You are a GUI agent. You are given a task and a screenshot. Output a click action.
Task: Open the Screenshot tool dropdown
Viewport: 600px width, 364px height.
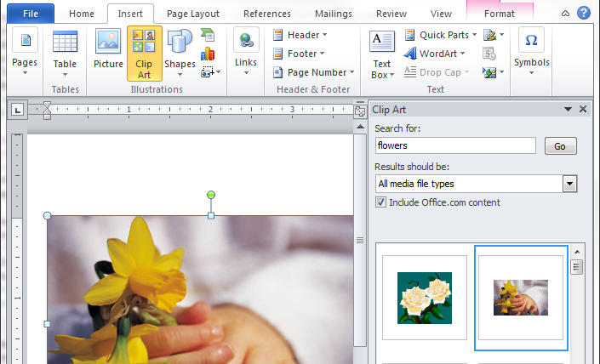210,72
